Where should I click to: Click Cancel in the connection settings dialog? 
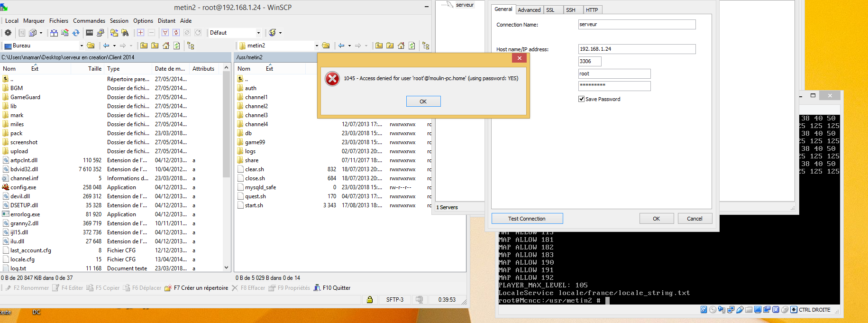[695, 219]
